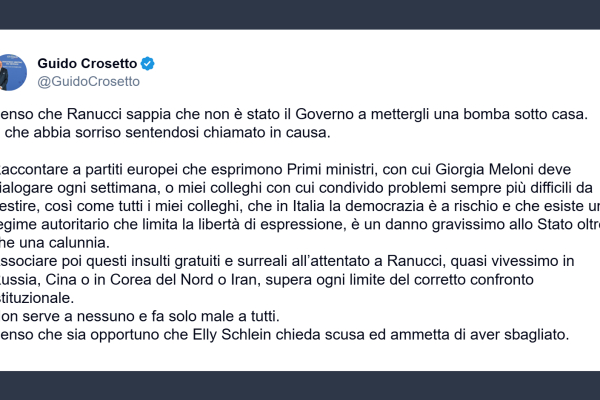
Task: Click the blue verified badge icon
Action: pyautogui.click(x=147, y=64)
